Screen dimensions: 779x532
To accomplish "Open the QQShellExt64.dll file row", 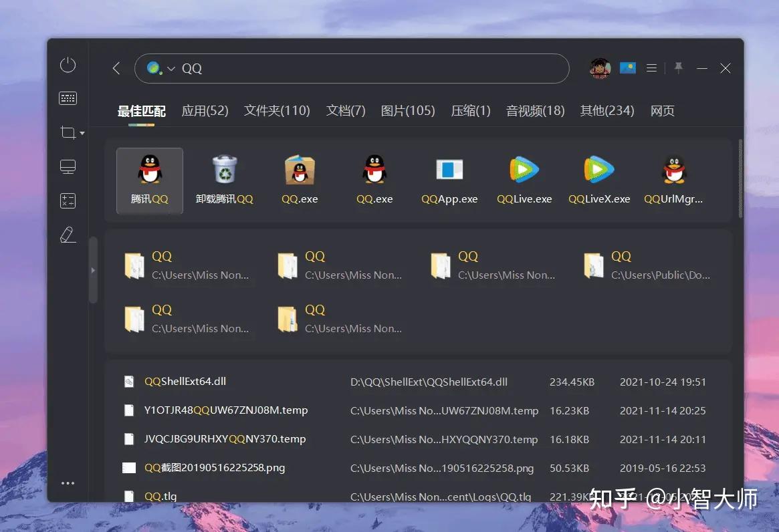I will click(417, 382).
